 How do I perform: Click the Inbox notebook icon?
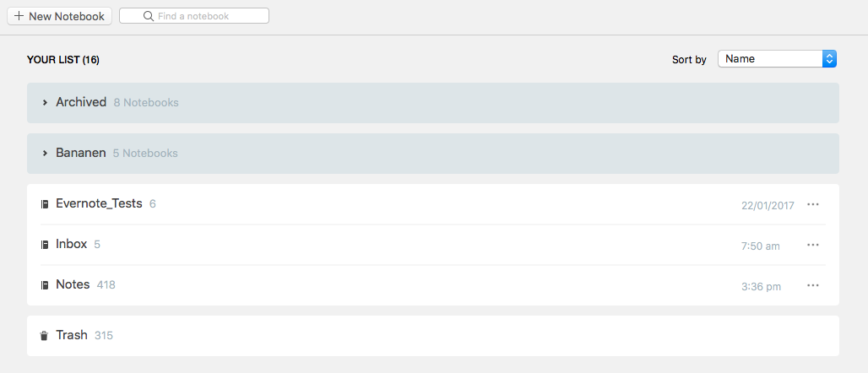coord(45,245)
